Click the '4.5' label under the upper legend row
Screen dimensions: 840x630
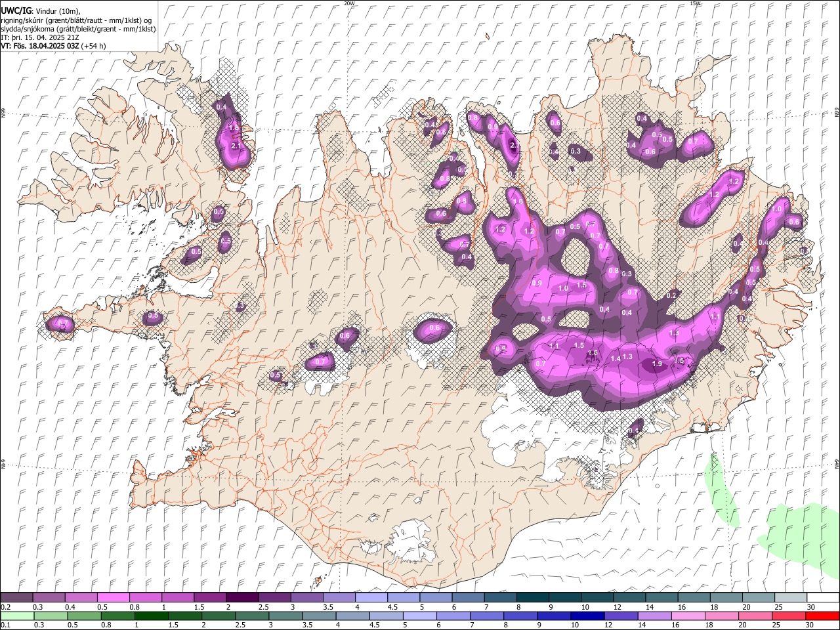(x=392, y=607)
